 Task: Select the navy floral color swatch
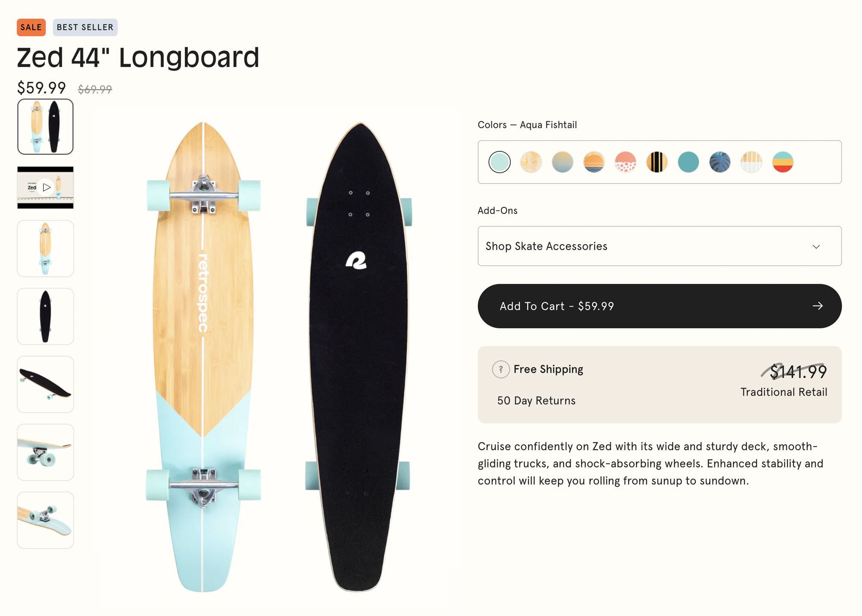718,162
